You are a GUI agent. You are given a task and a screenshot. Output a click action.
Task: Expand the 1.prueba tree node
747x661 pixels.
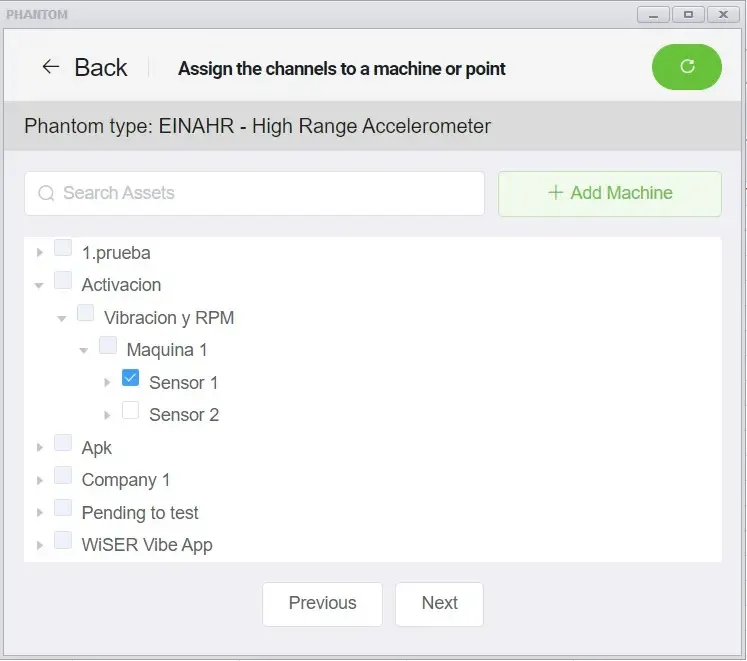pos(40,253)
